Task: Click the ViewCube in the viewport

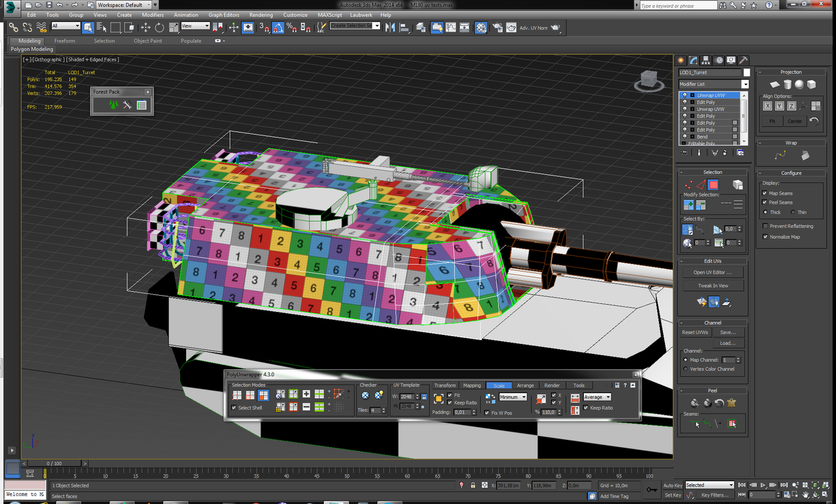Action: 649,80
